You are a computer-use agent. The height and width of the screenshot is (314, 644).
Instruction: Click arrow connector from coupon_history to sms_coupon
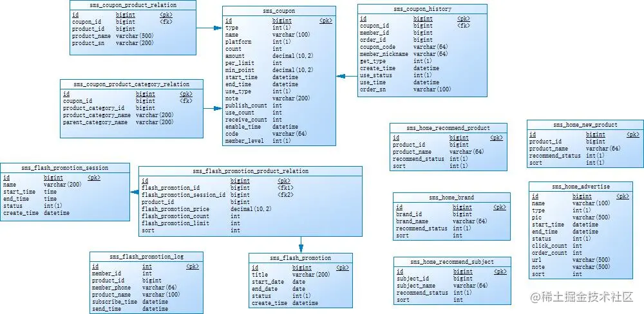tap(346, 76)
